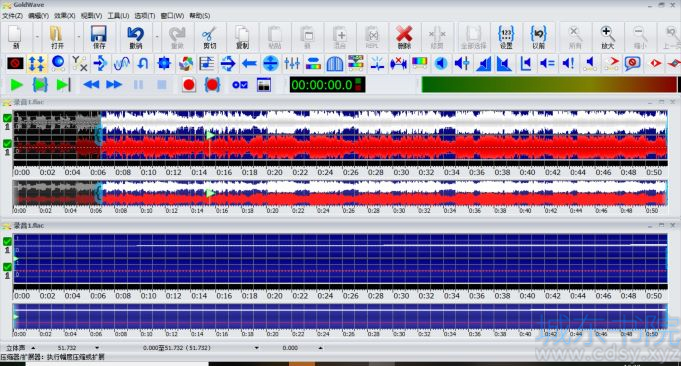
Task: Click the speaker-in-circle auto gain icon
Action: [441, 64]
